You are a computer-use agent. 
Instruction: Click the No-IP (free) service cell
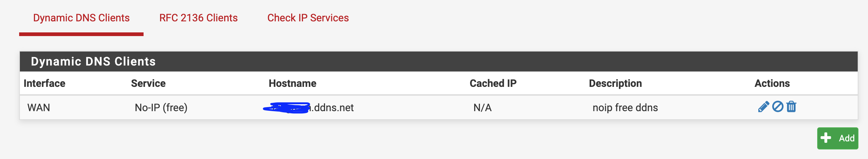point(161,108)
